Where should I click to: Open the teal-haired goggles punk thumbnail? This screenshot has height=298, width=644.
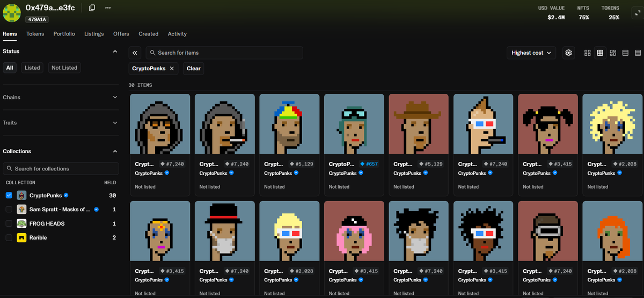(x=354, y=124)
